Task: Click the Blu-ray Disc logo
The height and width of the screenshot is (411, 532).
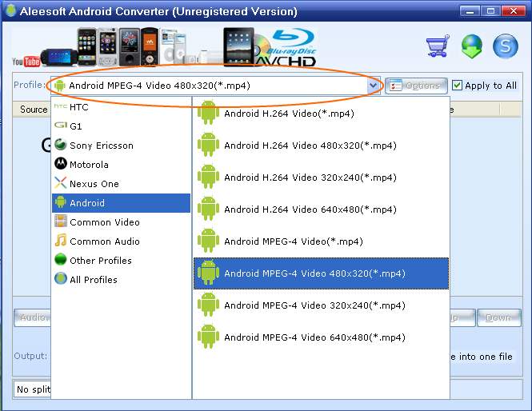Action: 294,42
